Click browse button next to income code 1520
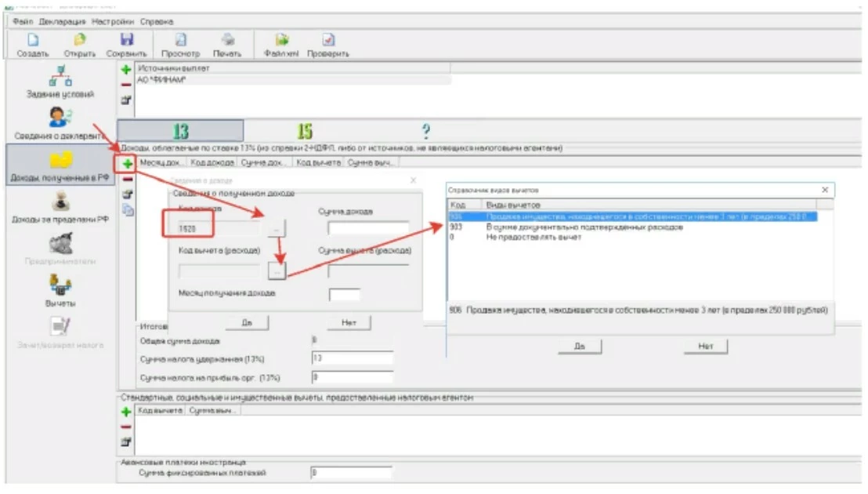This screenshot has height=494, width=868. [x=277, y=228]
